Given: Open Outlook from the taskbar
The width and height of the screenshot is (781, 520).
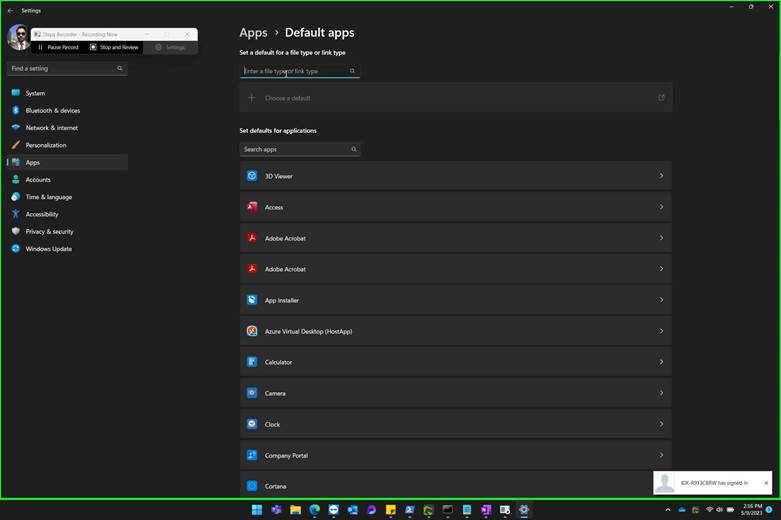Looking at the screenshot, I should pyautogui.click(x=353, y=510).
